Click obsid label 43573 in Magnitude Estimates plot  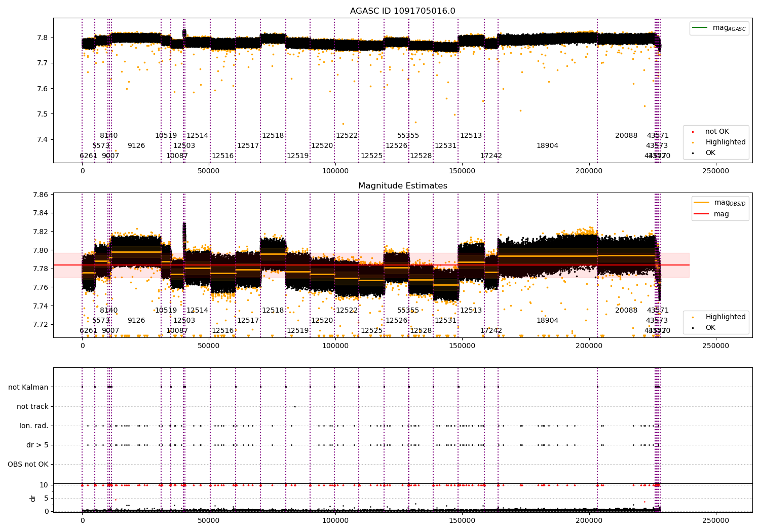pos(657,321)
